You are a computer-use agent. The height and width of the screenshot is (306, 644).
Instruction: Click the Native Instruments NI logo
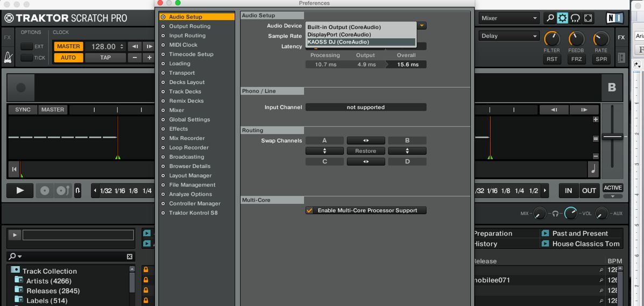click(614, 18)
